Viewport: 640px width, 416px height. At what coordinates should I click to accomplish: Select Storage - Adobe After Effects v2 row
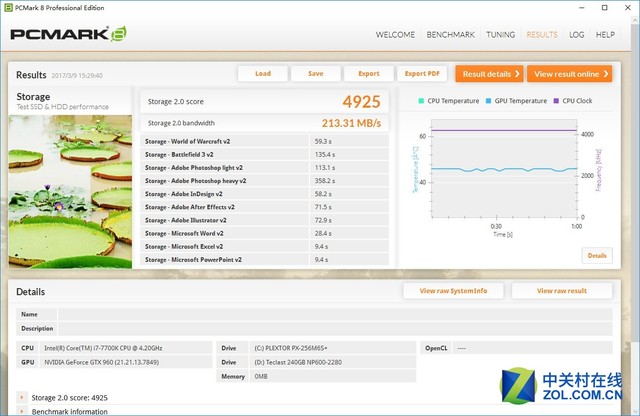(x=264, y=207)
